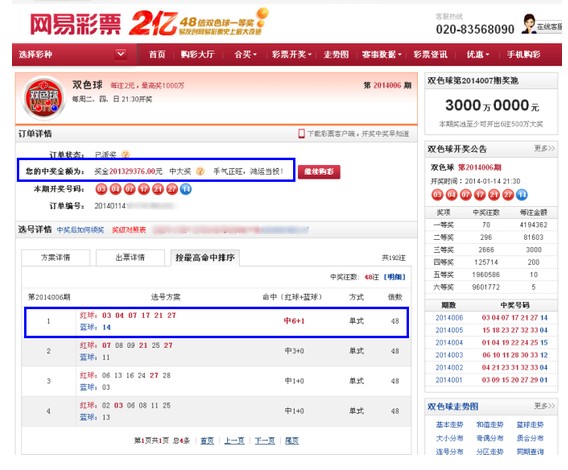Viewport: 568px width, 470px height.
Task: Go to 首页 in navigation bar
Action: click(157, 54)
